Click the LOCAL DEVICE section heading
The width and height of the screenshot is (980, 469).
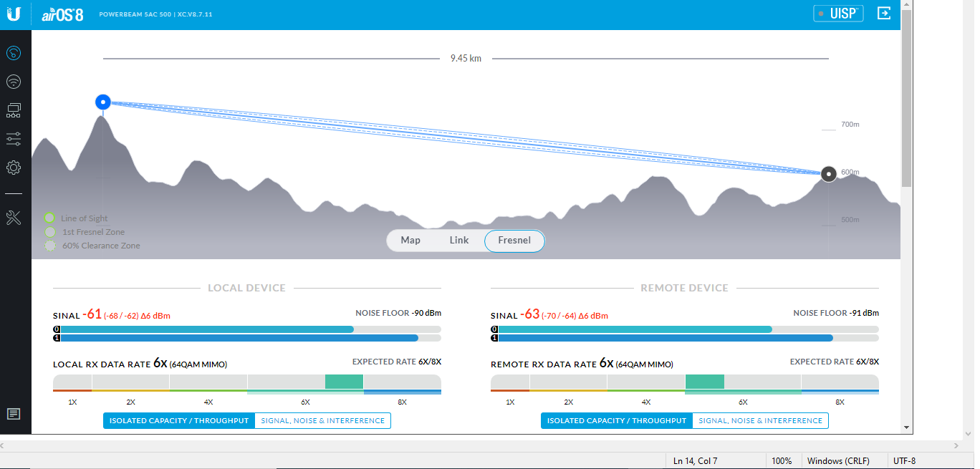[x=246, y=288]
